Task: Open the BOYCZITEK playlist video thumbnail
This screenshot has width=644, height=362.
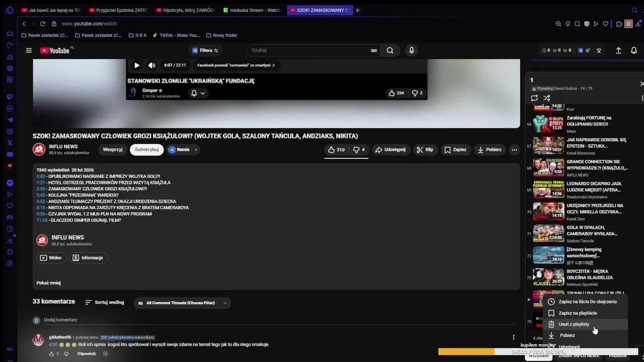Action: [x=548, y=278]
